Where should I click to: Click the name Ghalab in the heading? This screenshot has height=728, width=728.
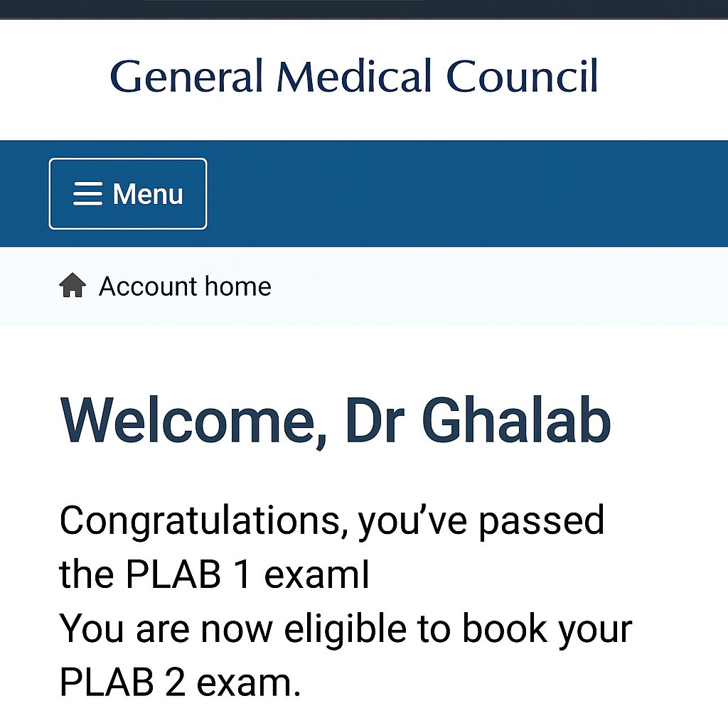516,420
